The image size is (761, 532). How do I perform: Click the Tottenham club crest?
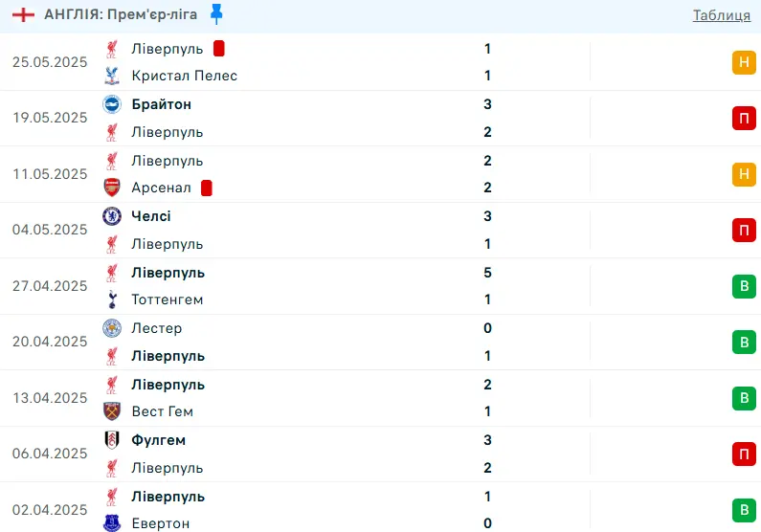coord(112,299)
